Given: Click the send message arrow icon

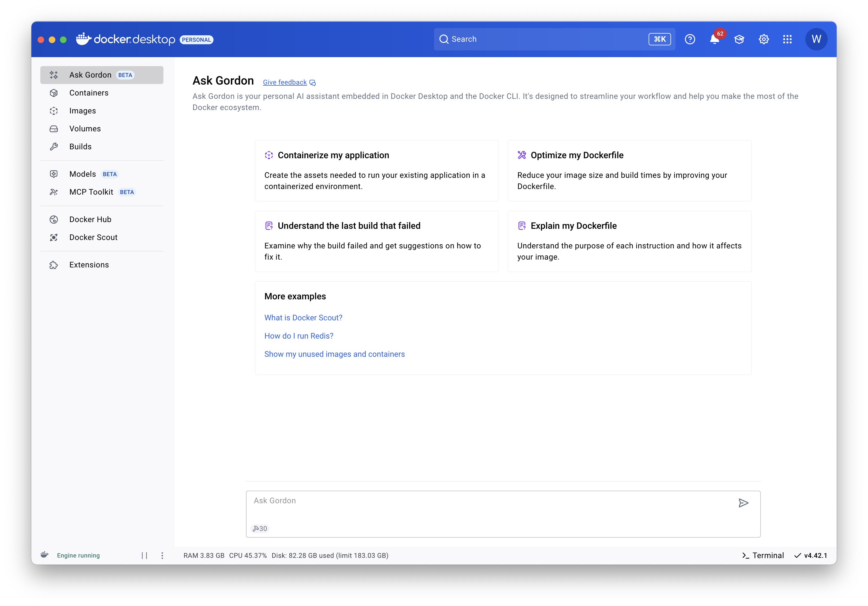Looking at the screenshot, I should [x=743, y=503].
